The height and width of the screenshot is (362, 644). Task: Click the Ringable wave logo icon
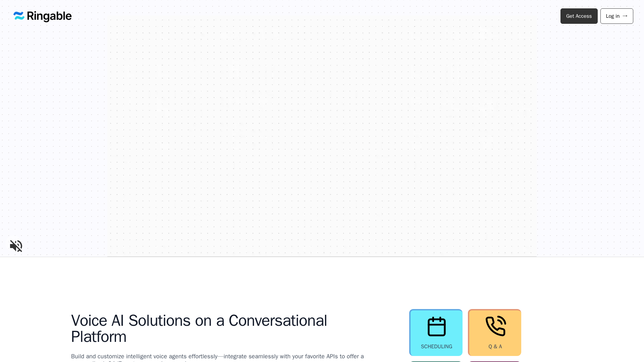19,16
